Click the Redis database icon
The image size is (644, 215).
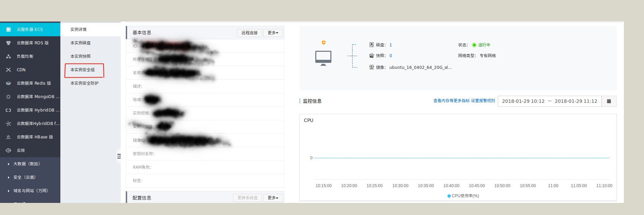[x=9, y=83]
